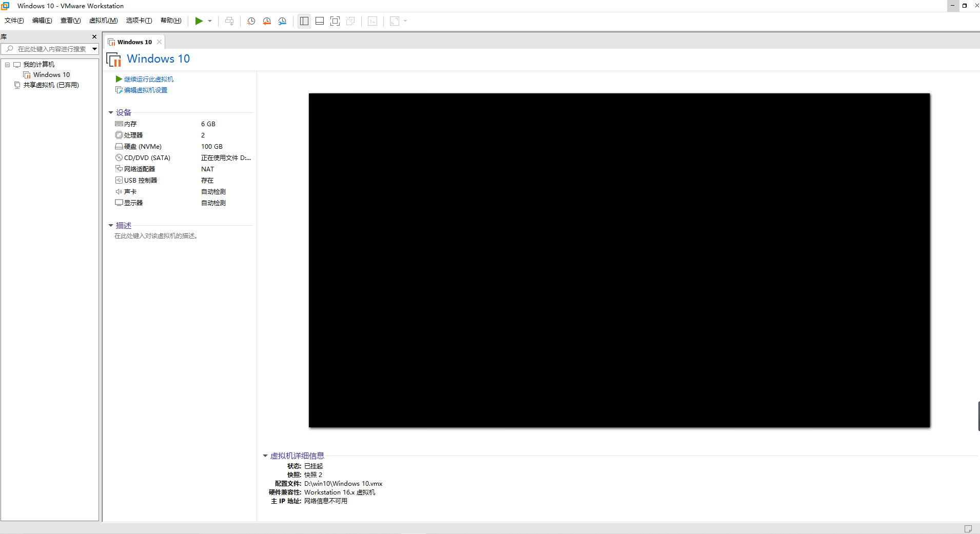Toggle the thumbnail bar view icon
Viewport: 980px width, 534px height.
[x=320, y=21]
